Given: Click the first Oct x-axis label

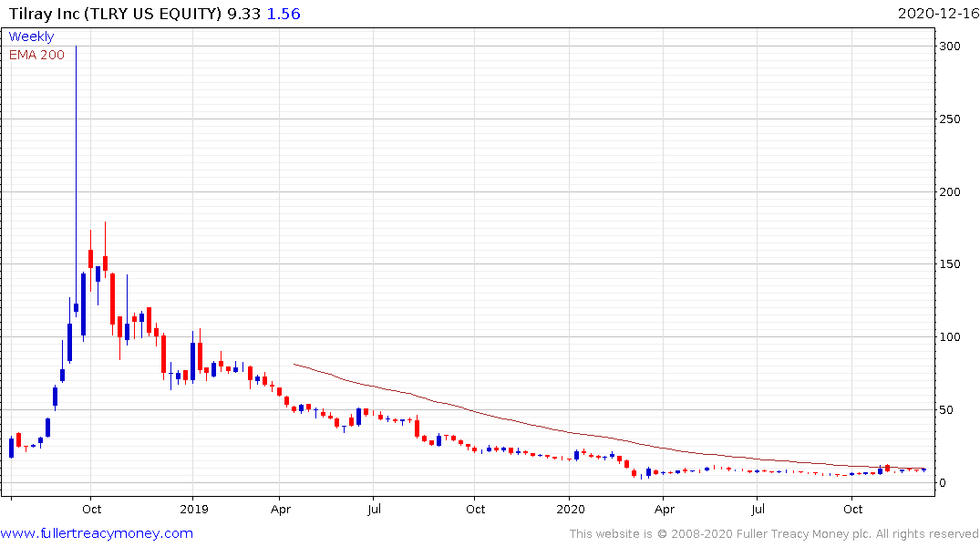Looking at the screenshot, I should 92,509.
